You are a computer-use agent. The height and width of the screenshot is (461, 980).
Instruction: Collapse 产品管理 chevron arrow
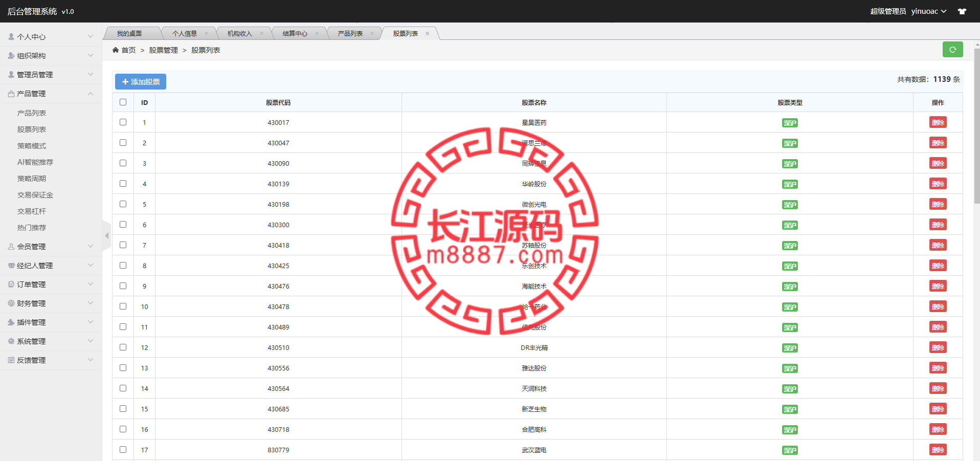(91, 93)
